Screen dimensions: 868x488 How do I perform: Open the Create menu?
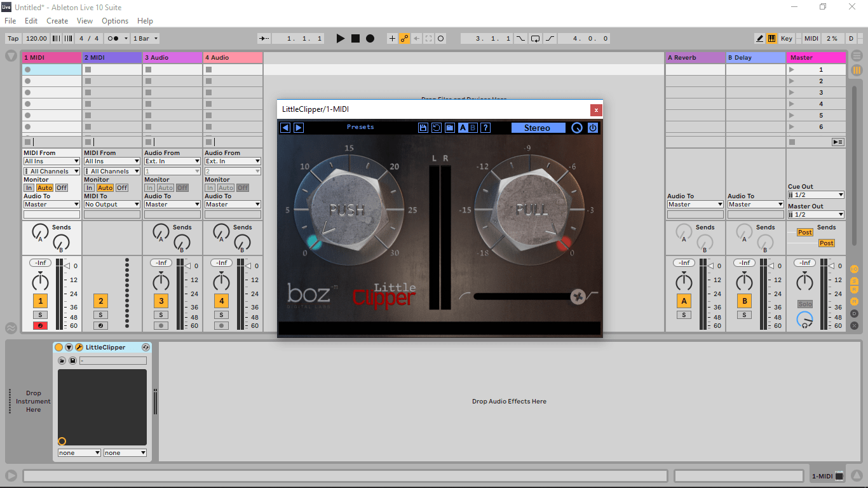coord(57,21)
